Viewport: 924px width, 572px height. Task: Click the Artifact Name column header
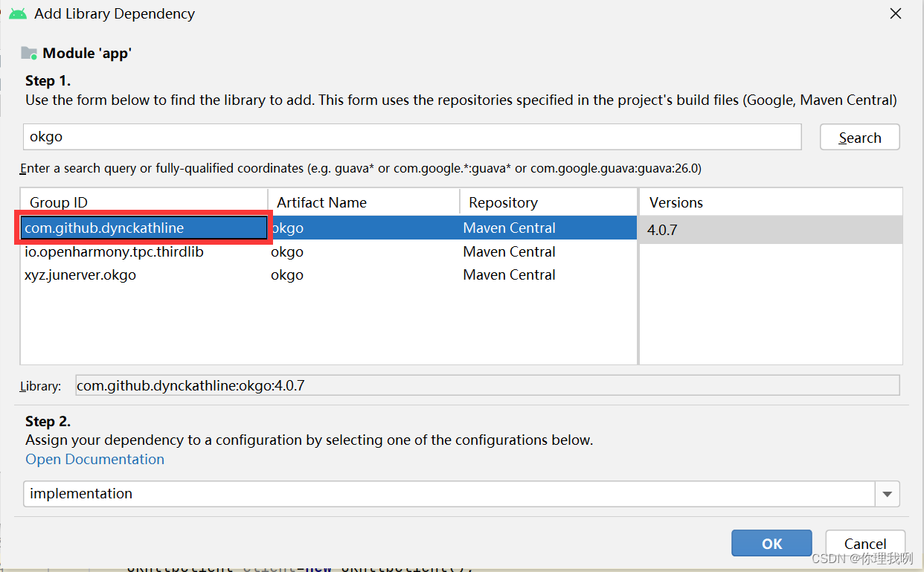click(x=321, y=202)
